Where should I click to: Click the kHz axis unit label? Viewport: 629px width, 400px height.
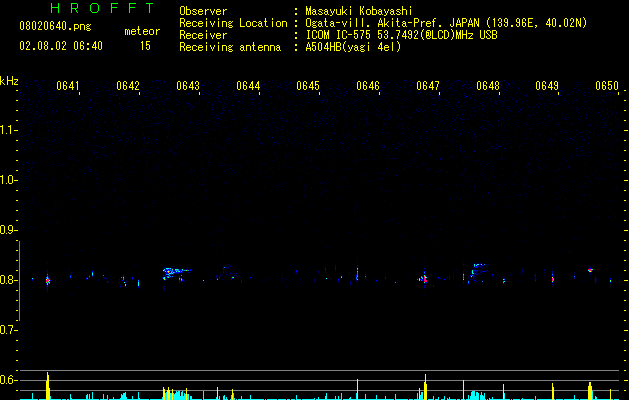tap(9, 81)
